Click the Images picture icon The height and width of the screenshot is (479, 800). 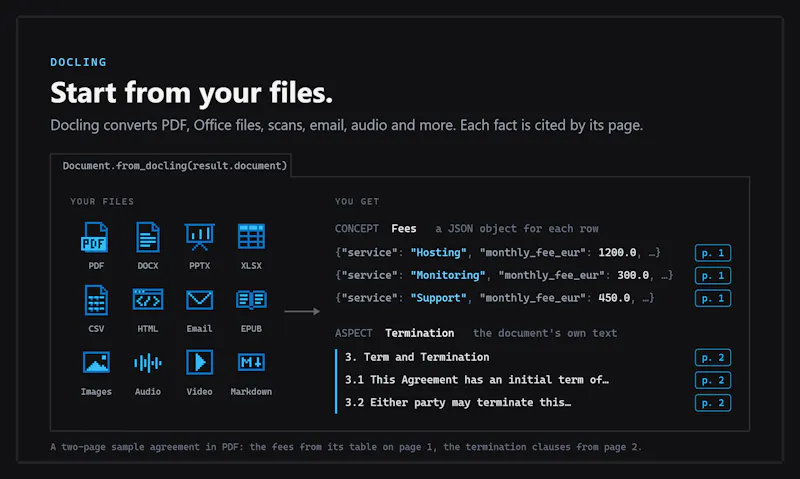(96, 363)
